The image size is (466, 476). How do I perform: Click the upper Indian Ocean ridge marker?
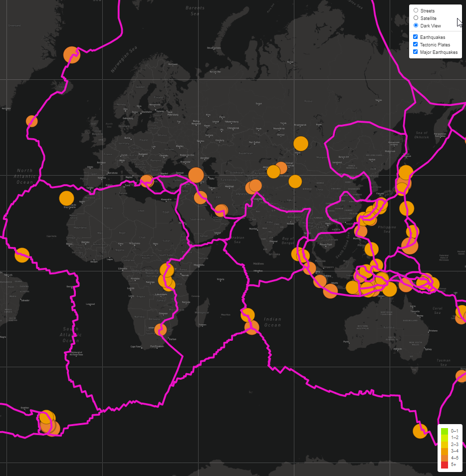(x=247, y=315)
